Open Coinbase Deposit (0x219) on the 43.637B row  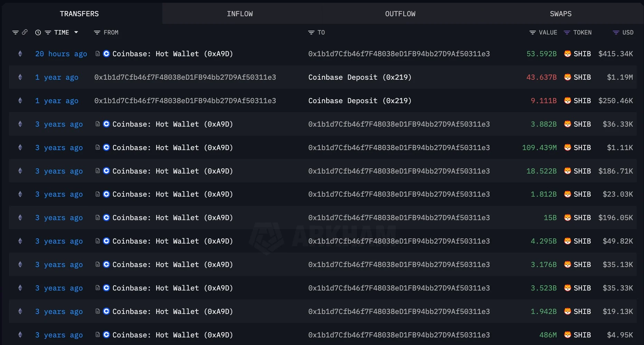click(x=360, y=77)
